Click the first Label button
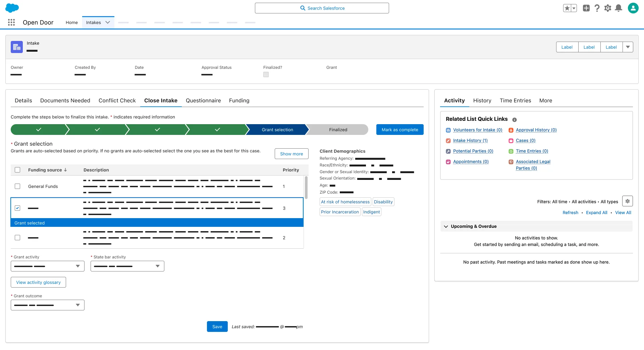 tap(567, 47)
